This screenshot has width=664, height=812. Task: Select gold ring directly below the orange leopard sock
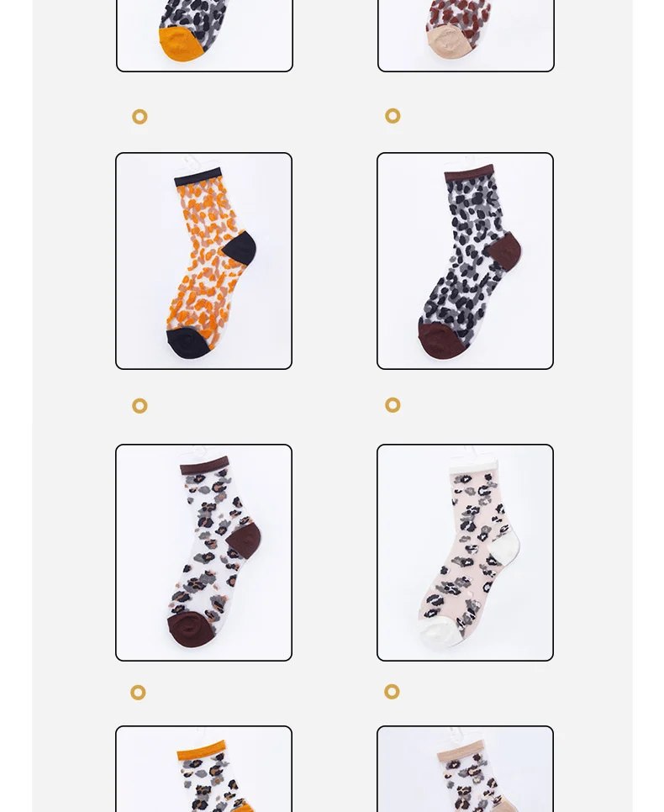point(140,405)
